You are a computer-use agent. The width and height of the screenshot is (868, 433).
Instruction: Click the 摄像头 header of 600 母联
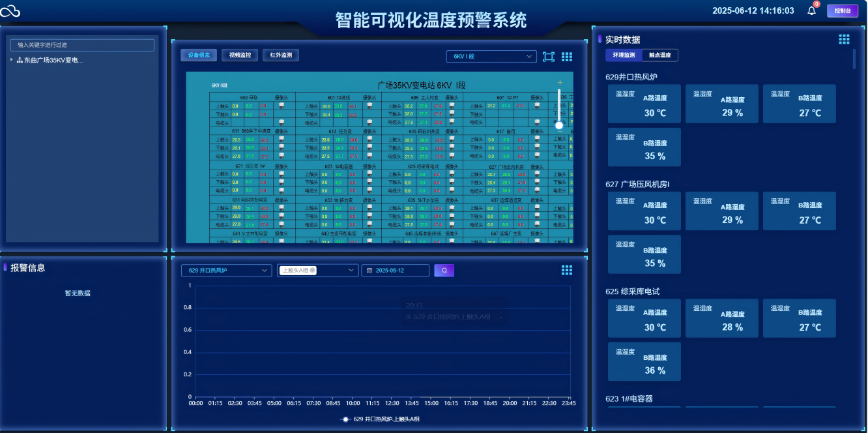point(282,98)
